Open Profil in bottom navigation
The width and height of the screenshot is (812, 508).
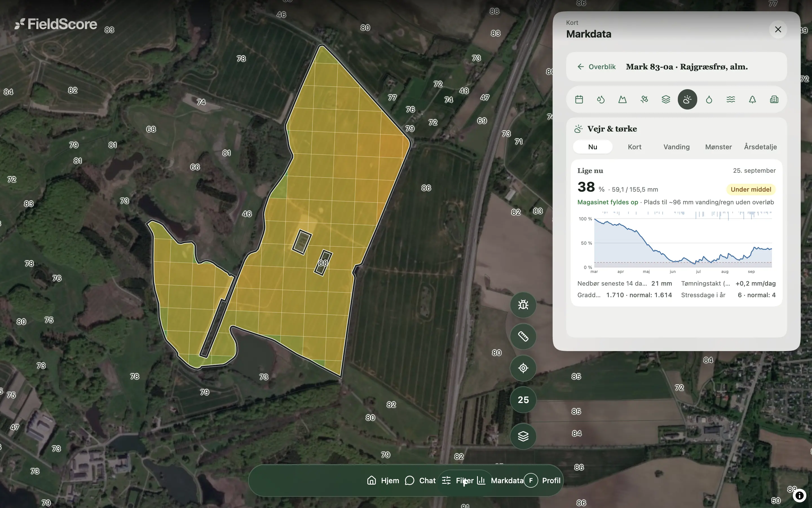[542, 480]
